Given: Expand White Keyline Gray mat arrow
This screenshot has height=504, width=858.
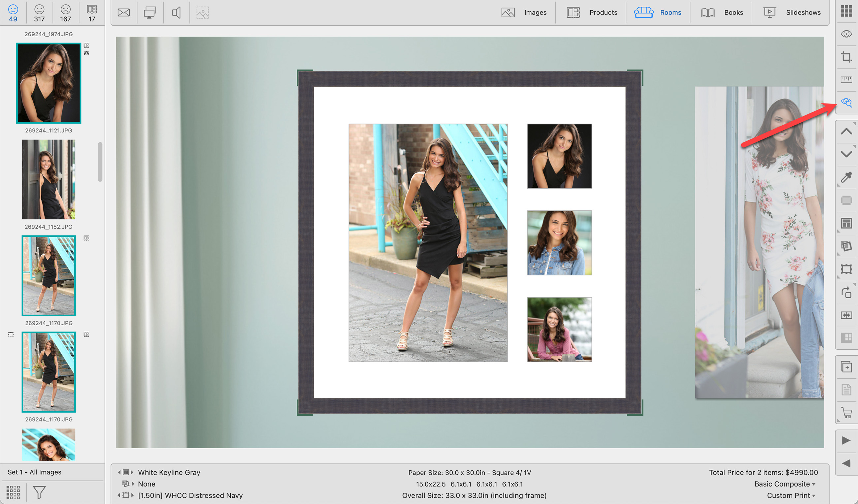Looking at the screenshot, I should click(132, 472).
